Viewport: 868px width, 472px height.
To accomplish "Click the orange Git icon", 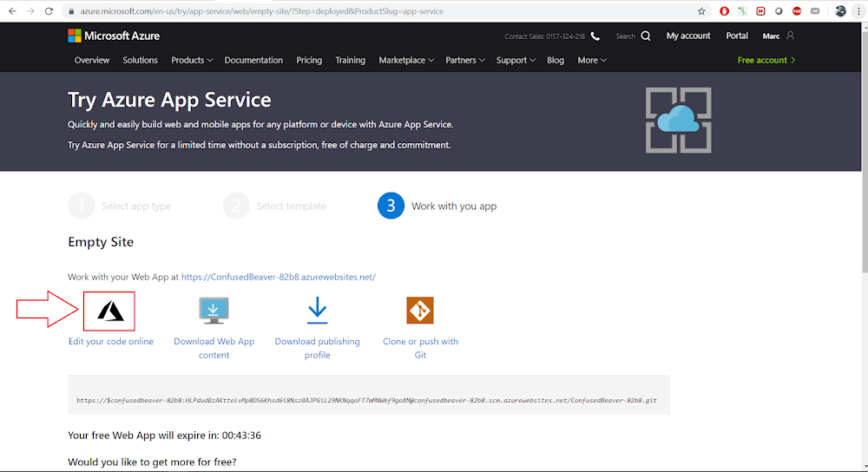I will click(420, 311).
